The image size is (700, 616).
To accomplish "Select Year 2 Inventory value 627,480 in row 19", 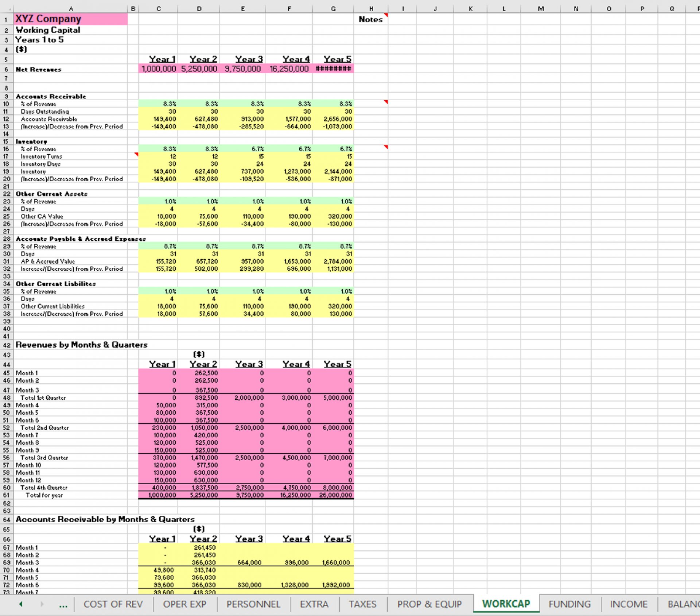I will pos(199,171).
